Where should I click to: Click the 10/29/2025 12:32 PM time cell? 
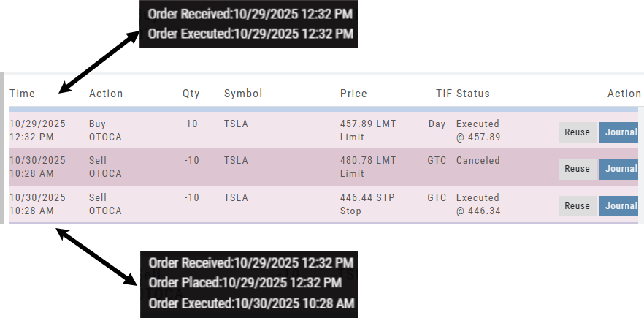pos(37,131)
